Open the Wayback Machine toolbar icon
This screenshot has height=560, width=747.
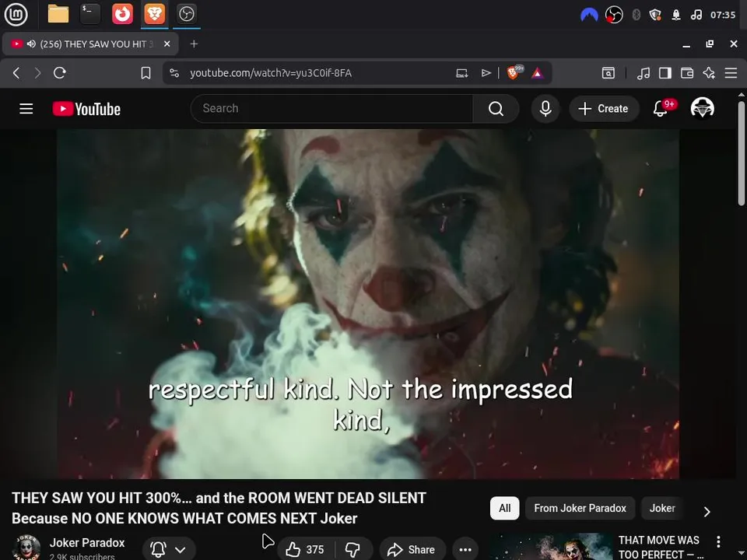click(608, 73)
